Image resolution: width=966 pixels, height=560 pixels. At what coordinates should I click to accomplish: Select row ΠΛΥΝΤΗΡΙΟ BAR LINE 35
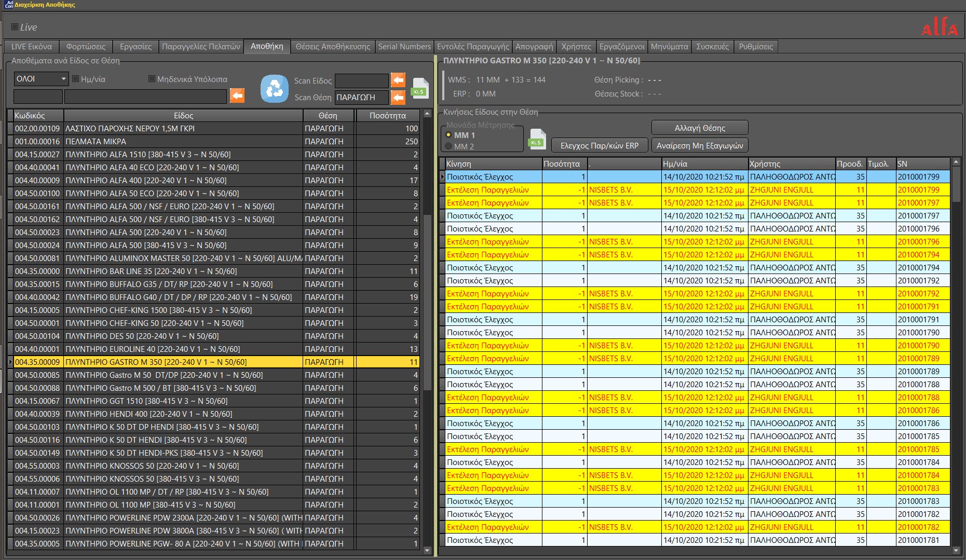click(x=214, y=271)
